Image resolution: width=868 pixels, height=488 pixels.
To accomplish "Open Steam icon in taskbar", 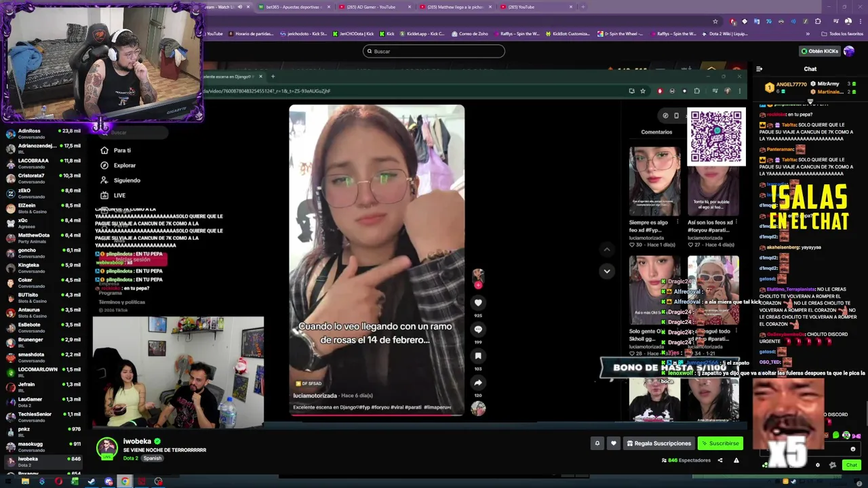I will 92,482.
